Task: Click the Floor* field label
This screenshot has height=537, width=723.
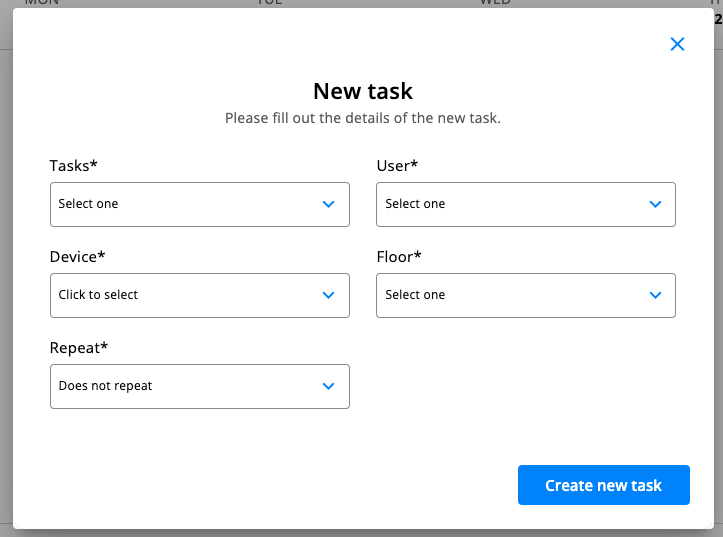Action: pyautogui.click(x=399, y=257)
